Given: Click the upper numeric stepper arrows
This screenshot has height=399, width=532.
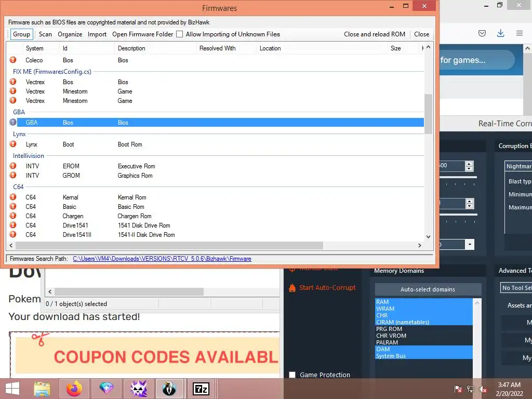Looking at the screenshot, I should pos(469,166).
